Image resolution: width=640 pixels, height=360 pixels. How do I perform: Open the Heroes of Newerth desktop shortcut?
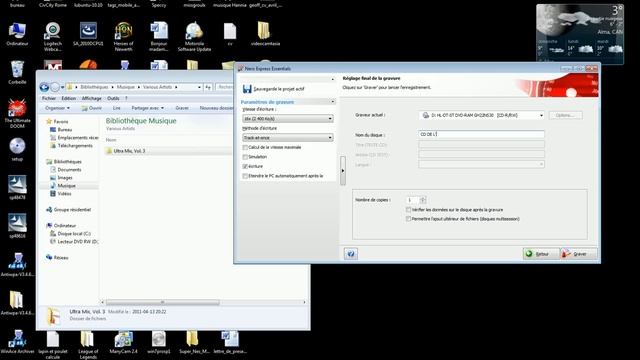coord(123,37)
